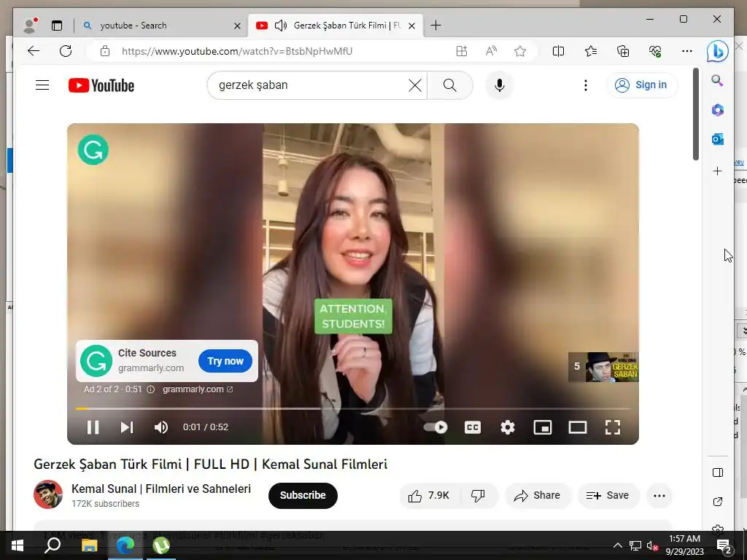Viewport: 747px width, 560px height.
Task: Open the Edge profile icon
Action: 30,26
